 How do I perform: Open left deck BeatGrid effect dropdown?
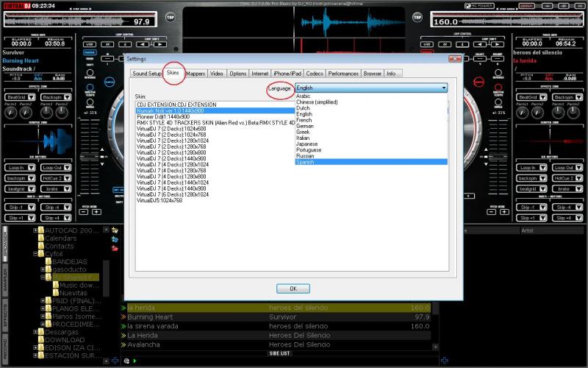(31, 97)
